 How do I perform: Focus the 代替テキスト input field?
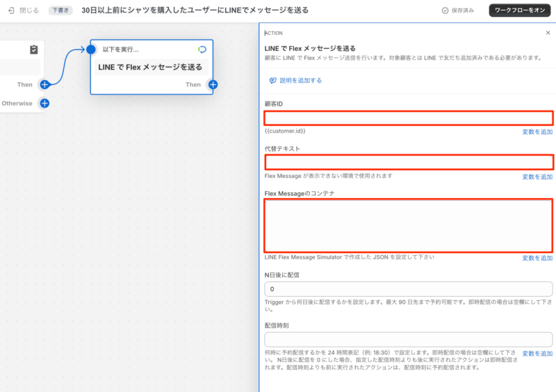[409, 163]
